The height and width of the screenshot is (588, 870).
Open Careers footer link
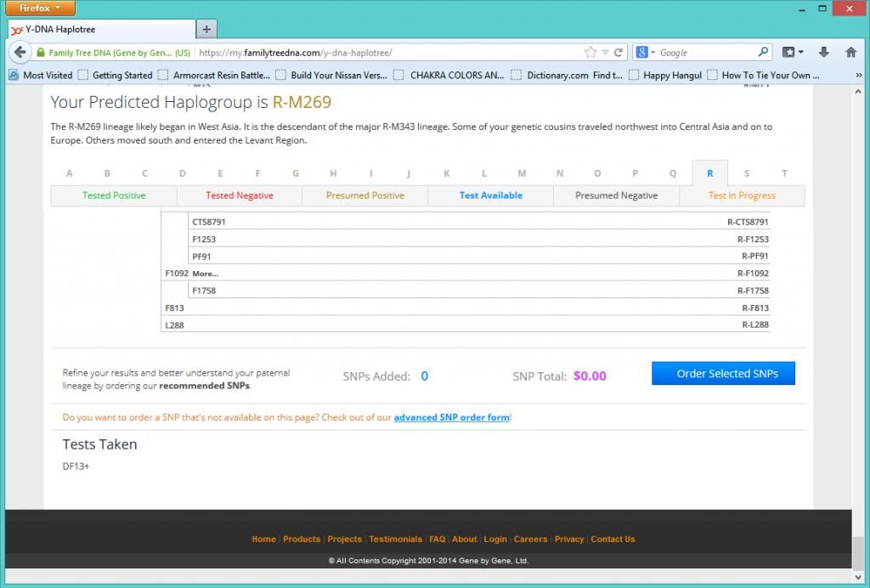[530, 540]
